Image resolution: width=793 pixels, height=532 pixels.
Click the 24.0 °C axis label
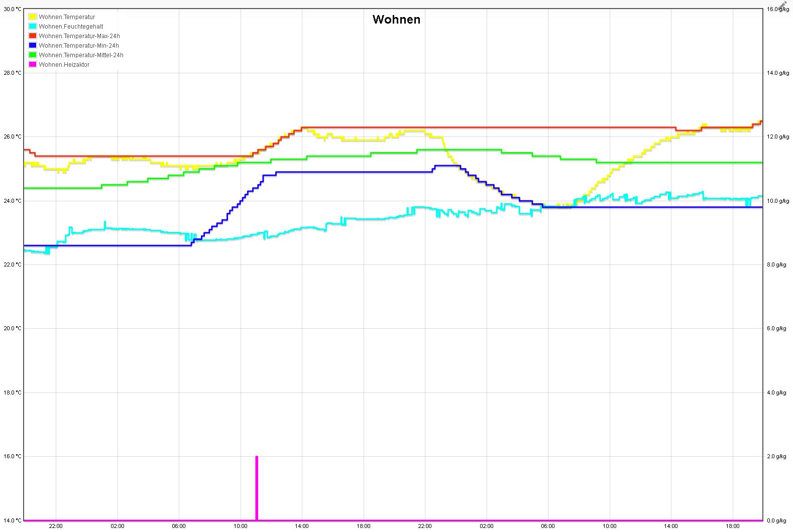pos(13,201)
